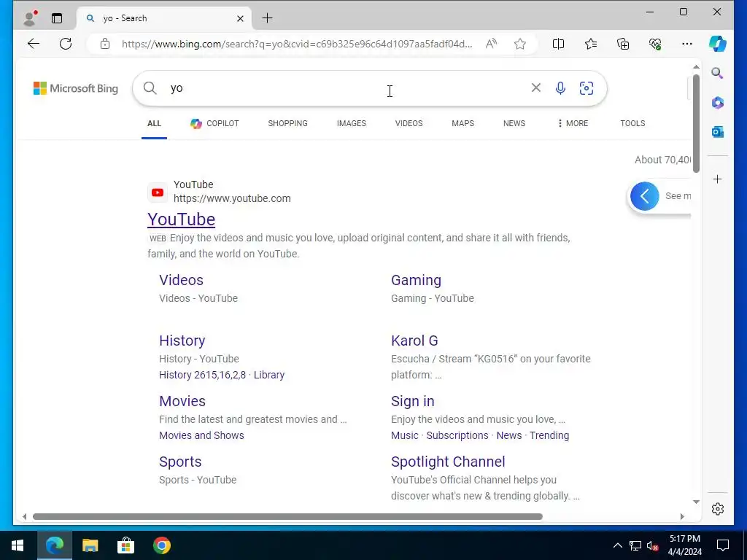Open the Karol G sitelink
The height and width of the screenshot is (560, 747).
(x=414, y=341)
